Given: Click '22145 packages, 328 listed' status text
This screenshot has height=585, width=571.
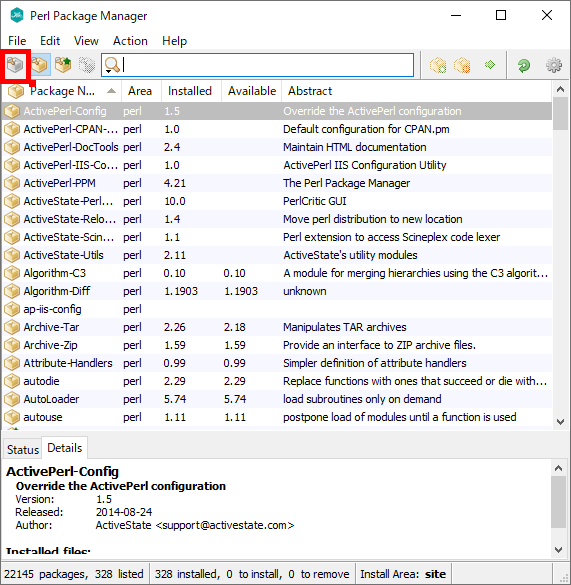Looking at the screenshot, I should click(74, 574).
